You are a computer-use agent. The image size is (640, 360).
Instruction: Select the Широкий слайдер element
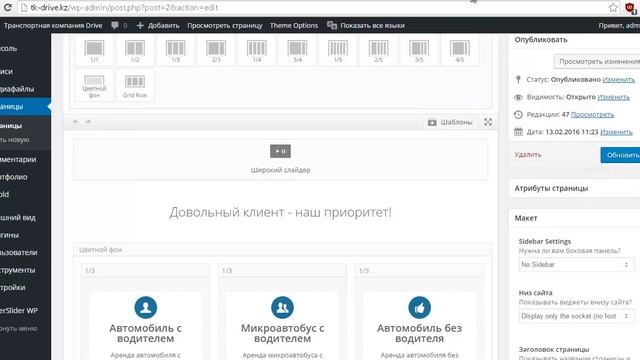click(280, 160)
